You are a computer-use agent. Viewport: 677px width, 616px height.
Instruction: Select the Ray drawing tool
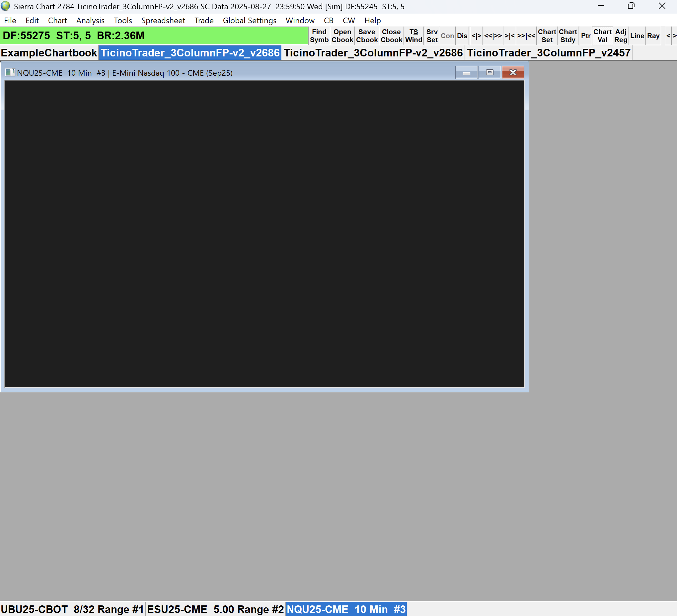point(653,36)
